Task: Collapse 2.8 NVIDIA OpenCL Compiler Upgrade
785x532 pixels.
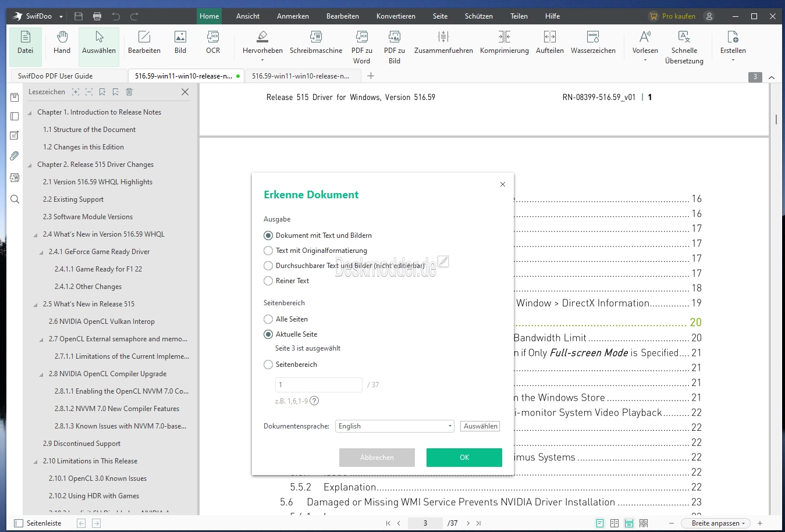Action: [41, 374]
